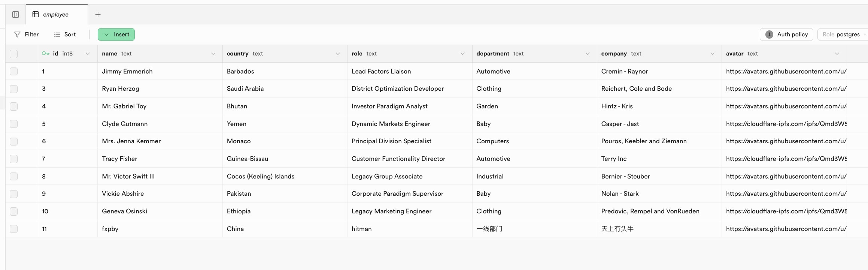
Task: Expand the department column header menu
Action: pos(588,54)
